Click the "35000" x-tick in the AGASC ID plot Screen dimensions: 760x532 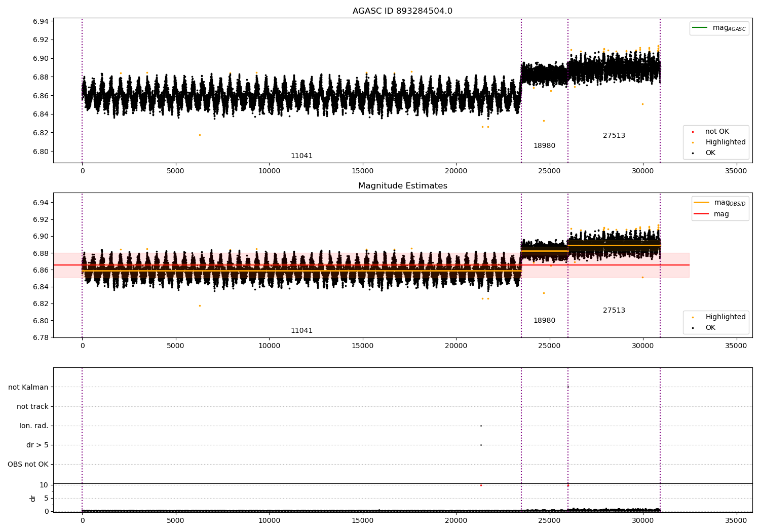(736, 171)
